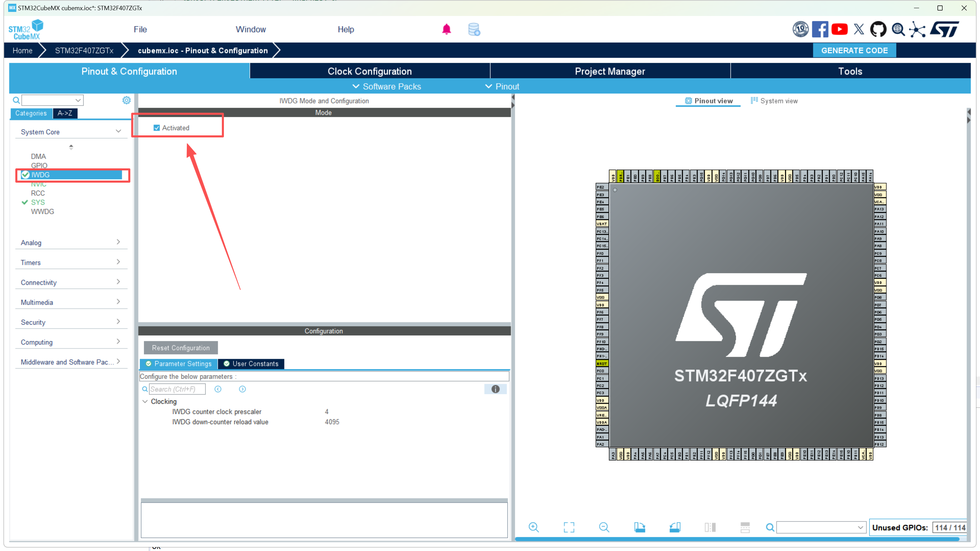Open the peripheral search dropdown
The width and height of the screenshot is (980, 551).
(78, 100)
